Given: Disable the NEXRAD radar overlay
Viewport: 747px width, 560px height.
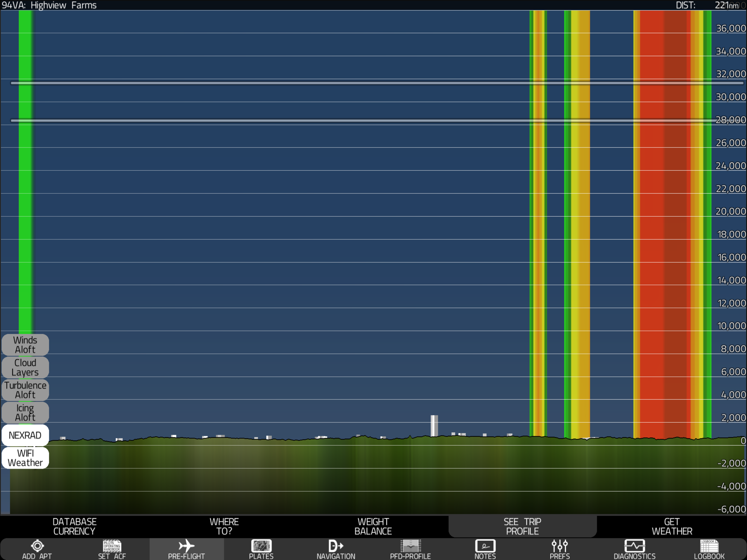Looking at the screenshot, I should coord(25,435).
